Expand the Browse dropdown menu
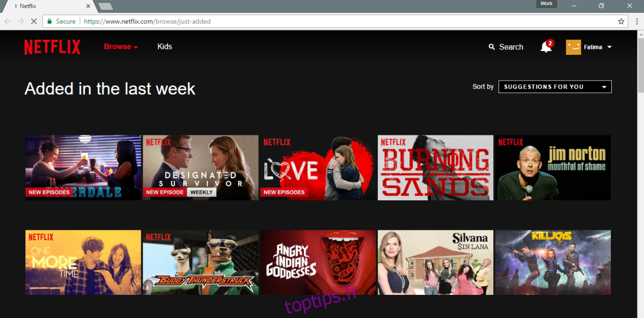The width and height of the screenshot is (644, 318). pyautogui.click(x=121, y=47)
